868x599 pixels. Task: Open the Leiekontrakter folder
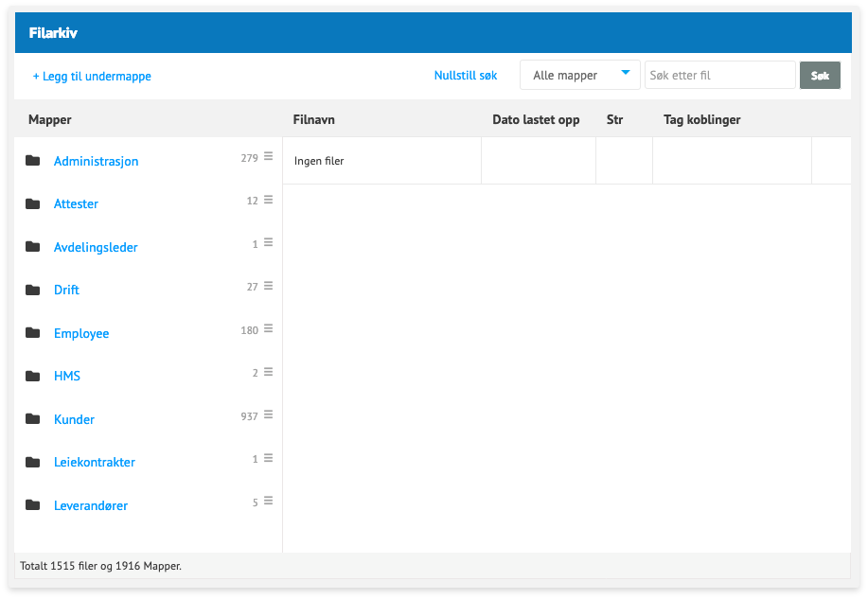coord(94,463)
